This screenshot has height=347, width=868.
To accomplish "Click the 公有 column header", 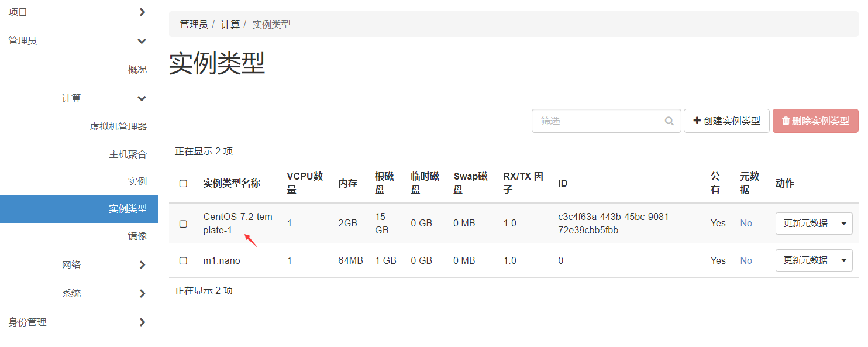I will click(715, 183).
